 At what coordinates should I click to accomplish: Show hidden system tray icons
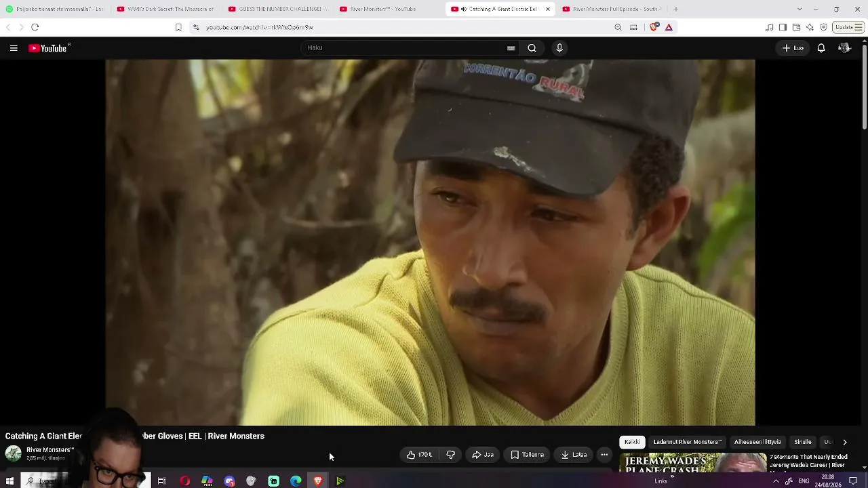(x=776, y=481)
